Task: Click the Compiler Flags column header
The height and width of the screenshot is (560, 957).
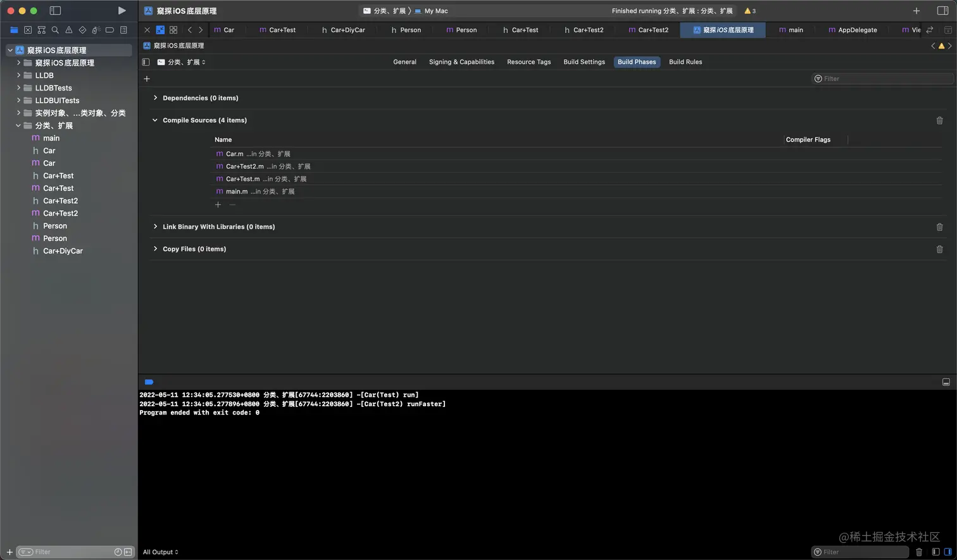Action: click(x=808, y=140)
